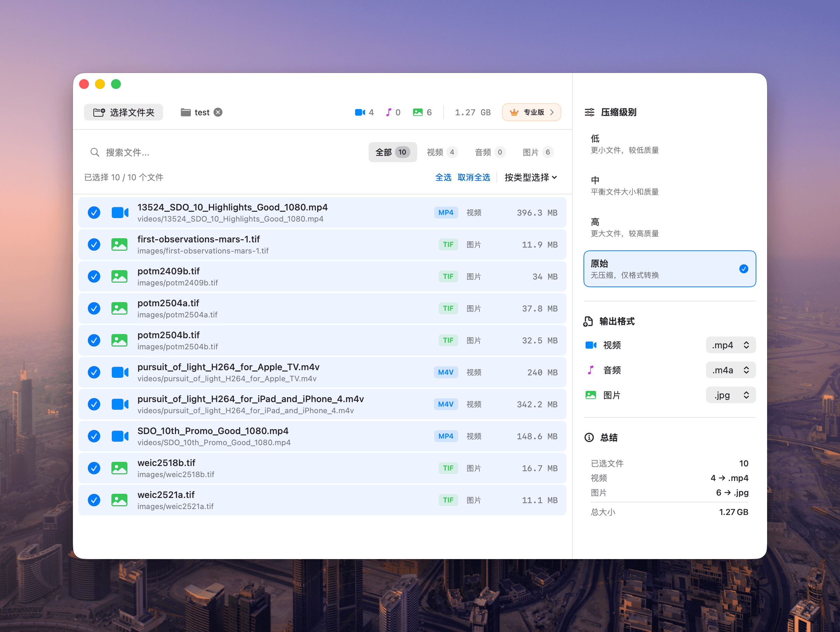The height and width of the screenshot is (632, 840).
Task: Click the 取消全选 link
Action: click(473, 177)
